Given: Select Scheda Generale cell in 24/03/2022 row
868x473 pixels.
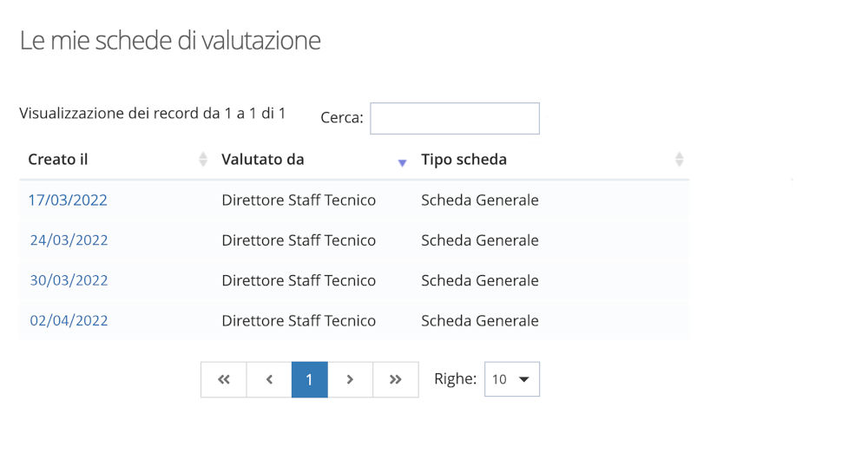Looking at the screenshot, I should tap(479, 240).
